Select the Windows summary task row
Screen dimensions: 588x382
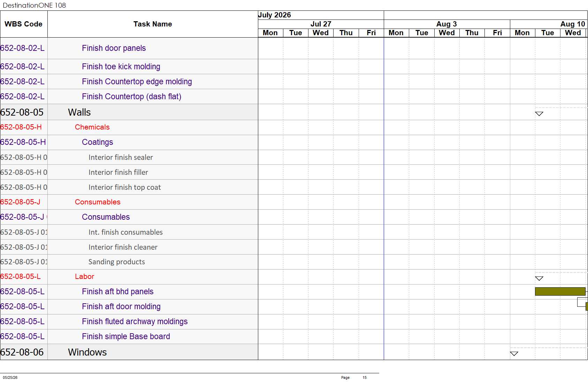[x=129, y=352]
